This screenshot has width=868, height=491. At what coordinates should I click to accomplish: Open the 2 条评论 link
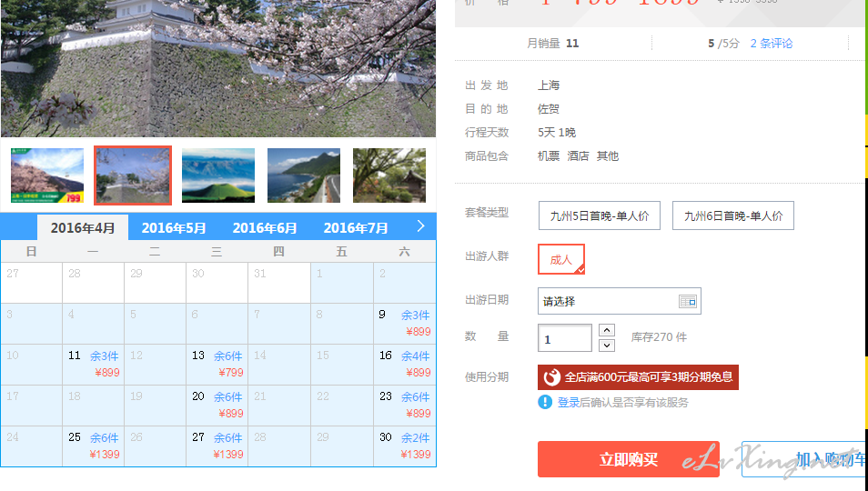772,44
